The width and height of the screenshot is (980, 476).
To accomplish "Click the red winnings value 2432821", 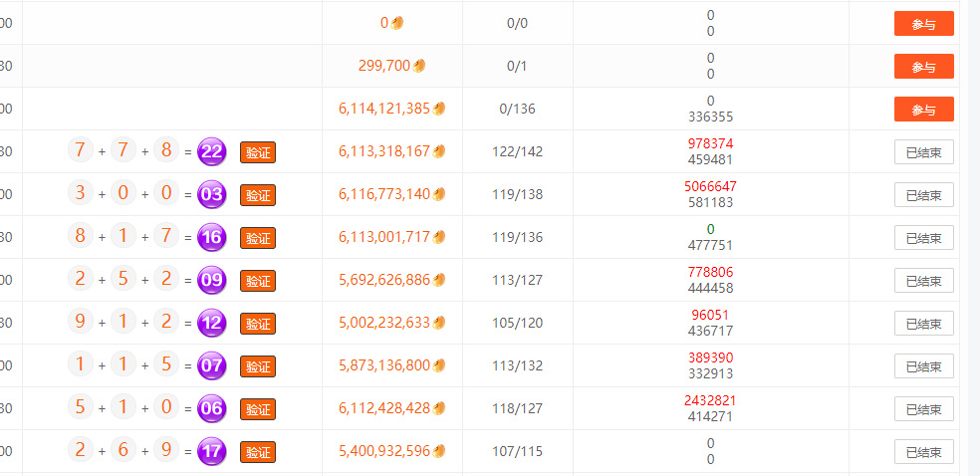I will click(x=710, y=400).
